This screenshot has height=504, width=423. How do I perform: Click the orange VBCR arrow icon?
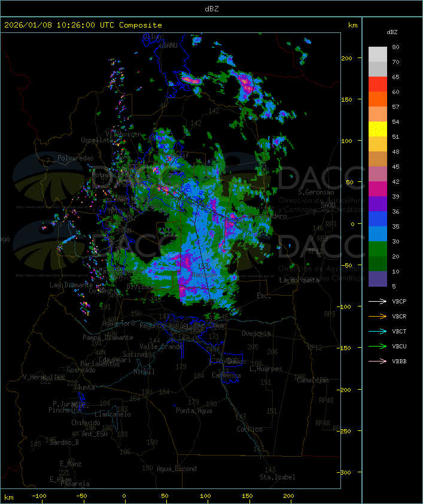(378, 316)
